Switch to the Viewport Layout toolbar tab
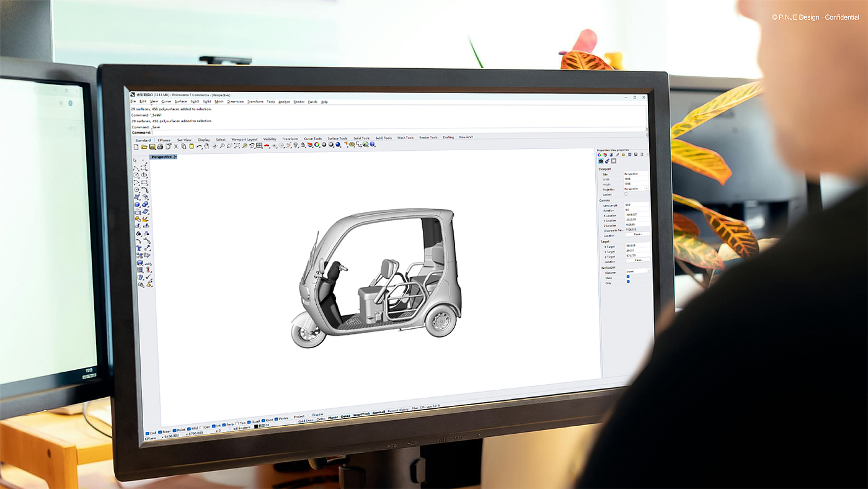 click(x=244, y=140)
